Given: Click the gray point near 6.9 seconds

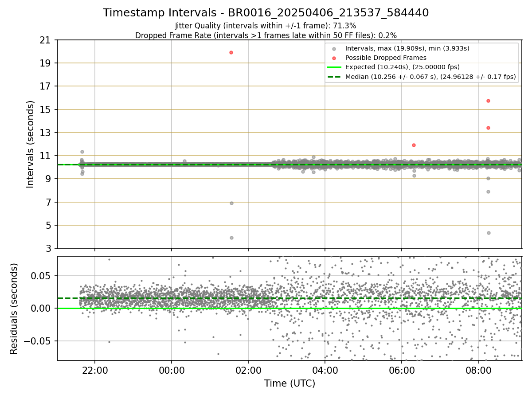Looking at the screenshot, I should click(x=231, y=203).
